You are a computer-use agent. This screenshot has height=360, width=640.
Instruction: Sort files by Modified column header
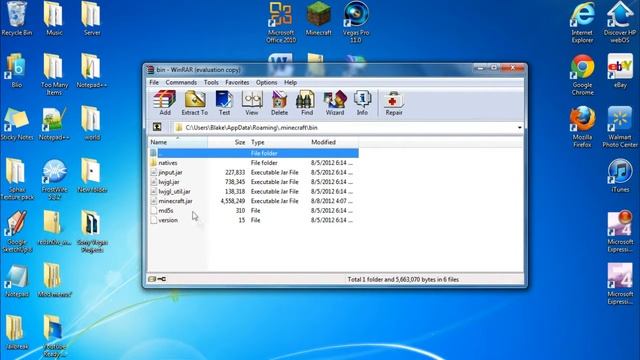pos(333,142)
